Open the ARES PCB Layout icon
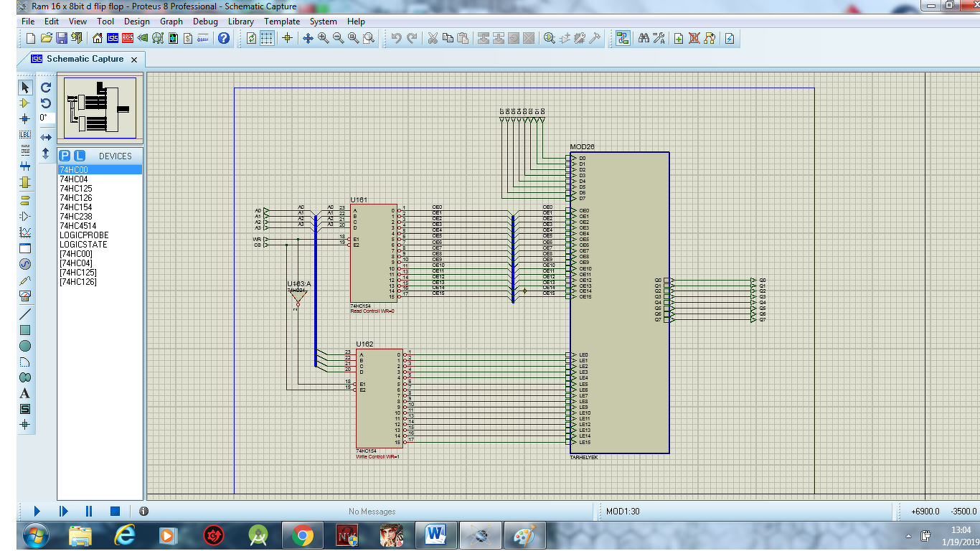Image resolution: width=980 pixels, height=551 pixels. coord(128,38)
